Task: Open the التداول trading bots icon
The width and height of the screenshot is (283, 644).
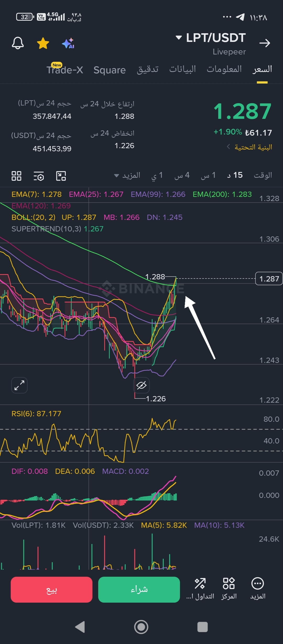Action: (x=200, y=588)
